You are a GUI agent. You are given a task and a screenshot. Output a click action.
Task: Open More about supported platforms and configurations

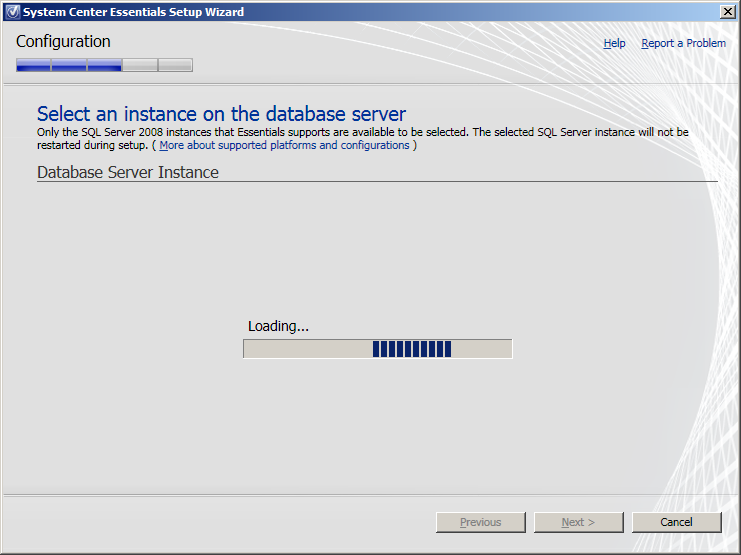pos(284,145)
